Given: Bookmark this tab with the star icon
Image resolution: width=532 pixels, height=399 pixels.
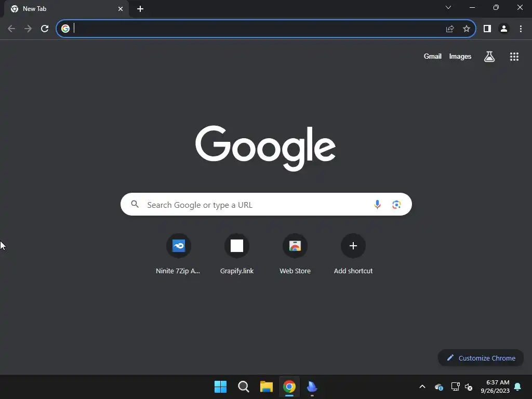Looking at the screenshot, I should click(x=467, y=29).
